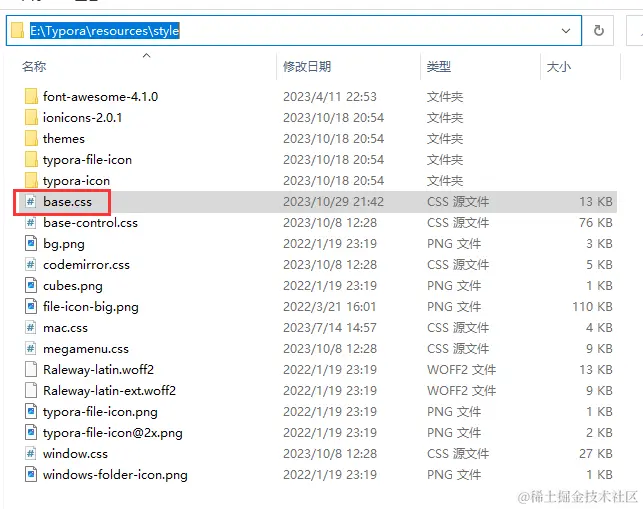Click the typora-file-icon.png image icon
Image resolution: width=643 pixels, height=509 pixels.
(31, 411)
